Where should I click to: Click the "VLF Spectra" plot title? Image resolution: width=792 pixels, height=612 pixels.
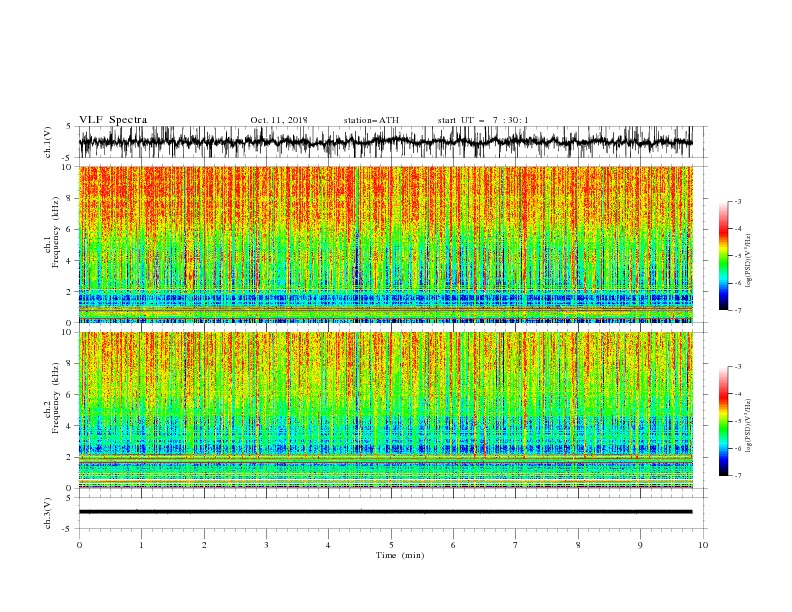[x=113, y=120]
